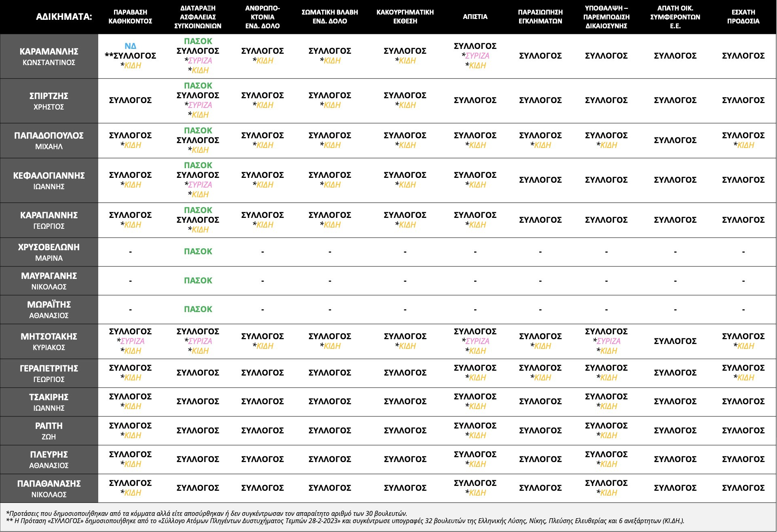The height and width of the screenshot is (532, 777).
Task: Click the dash in ΧΡΥΣΟΒΕΛΩΝΗ row, ΑΠΙΣΤΙΑ column
Action: coord(475,252)
